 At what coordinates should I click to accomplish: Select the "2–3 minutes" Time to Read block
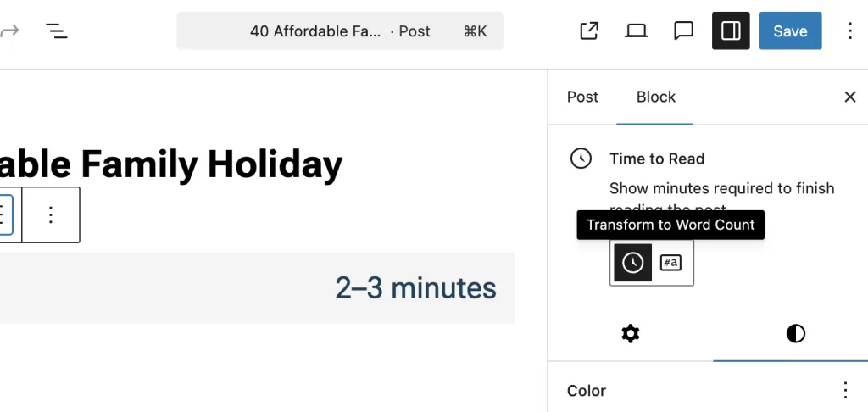pyautogui.click(x=415, y=288)
